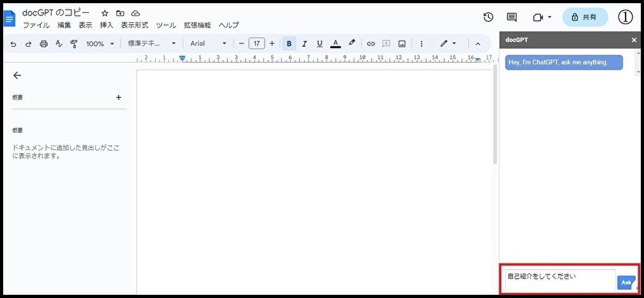Click the outline hint text ドキュメントに追加した見出し
The image size is (644, 298).
(66, 152)
